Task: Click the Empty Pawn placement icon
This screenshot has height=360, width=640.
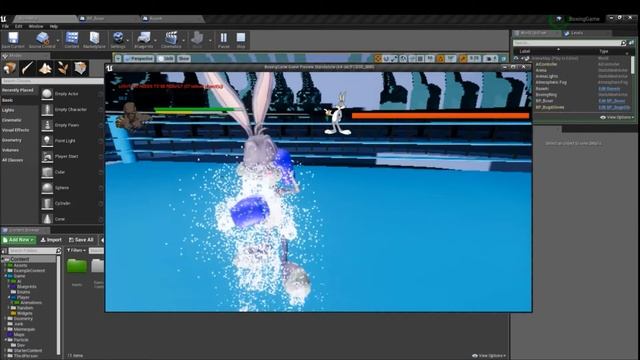Action: (x=47, y=125)
